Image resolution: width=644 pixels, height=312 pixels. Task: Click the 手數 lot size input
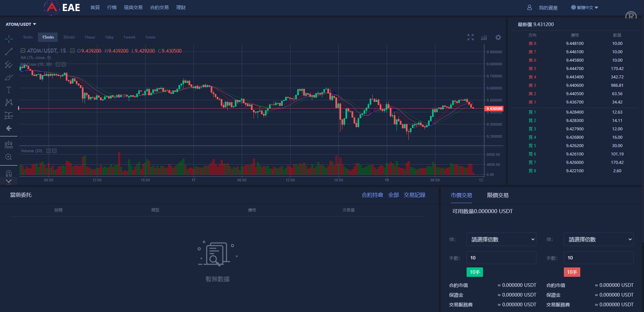point(501,258)
